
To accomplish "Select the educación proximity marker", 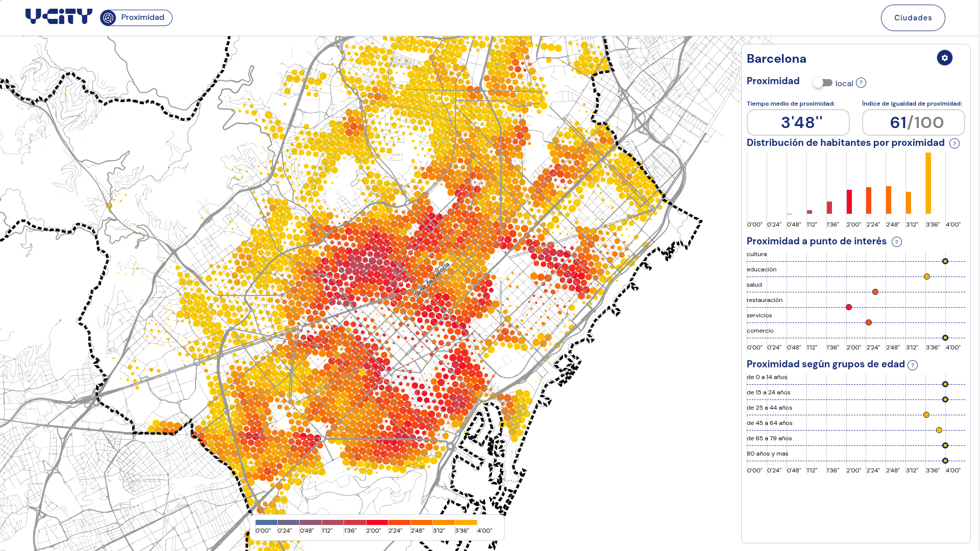I will (x=927, y=277).
